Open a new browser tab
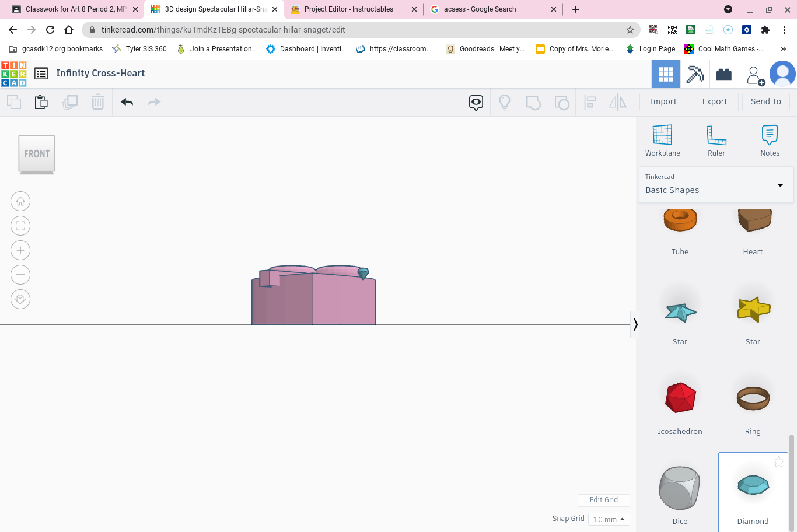This screenshot has width=797, height=532. pos(576,9)
